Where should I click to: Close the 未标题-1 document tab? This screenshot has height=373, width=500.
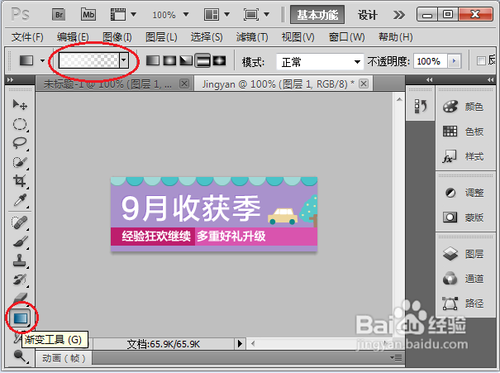(184, 83)
